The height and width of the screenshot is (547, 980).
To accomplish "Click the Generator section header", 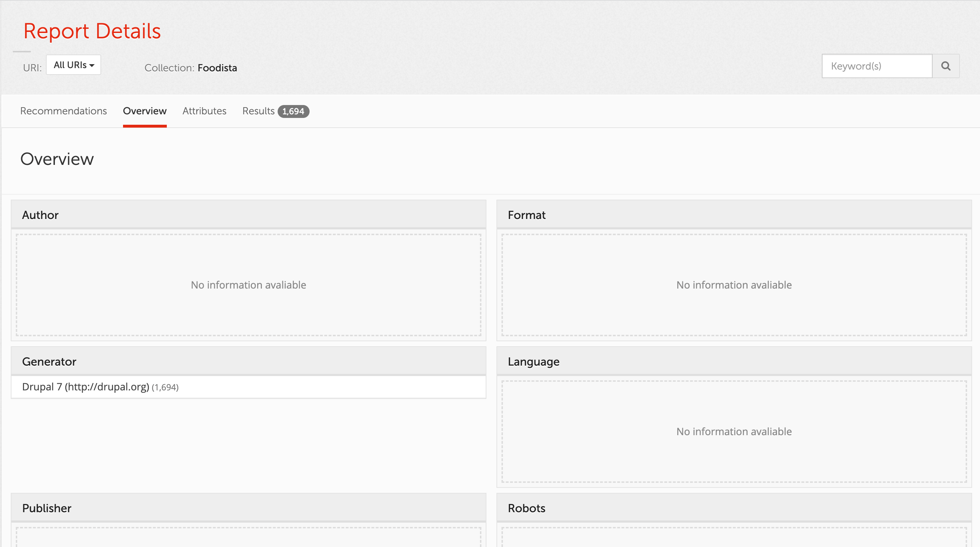I will [49, 361].
